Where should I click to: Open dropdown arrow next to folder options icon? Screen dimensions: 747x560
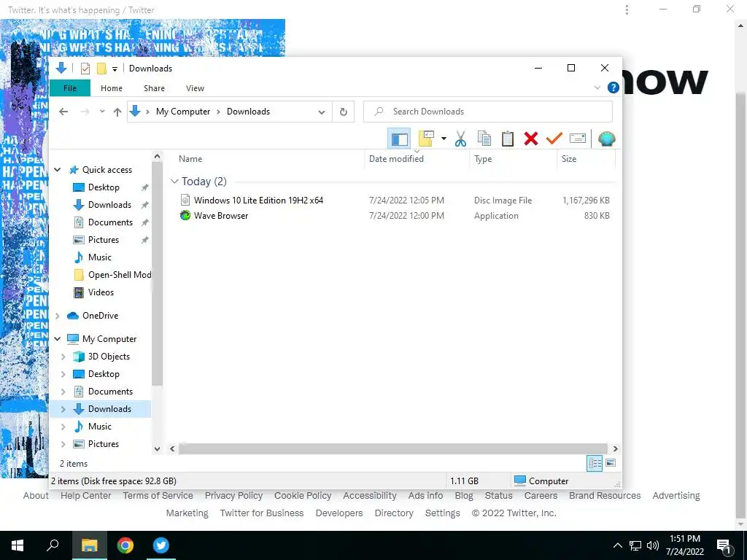444,139
